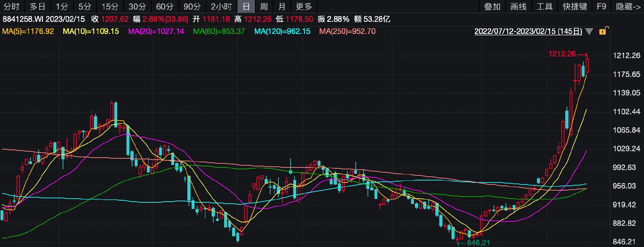Click the date range 2022/07/12-2023/02/15 link
Viewport: 644px width, 247px height.
tap(528, 32)
